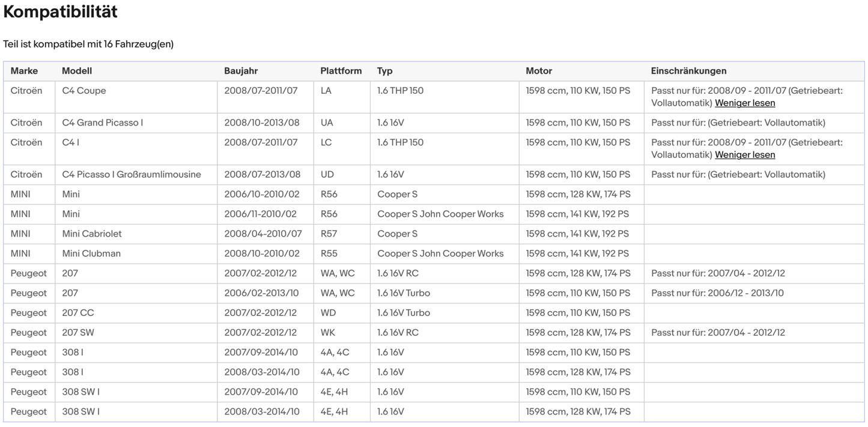The height and width of the screenshot is (427, 868).
Task: Click the 'Weniger lesen' link for C4 Coupe
Action: [x=744, y=103]
